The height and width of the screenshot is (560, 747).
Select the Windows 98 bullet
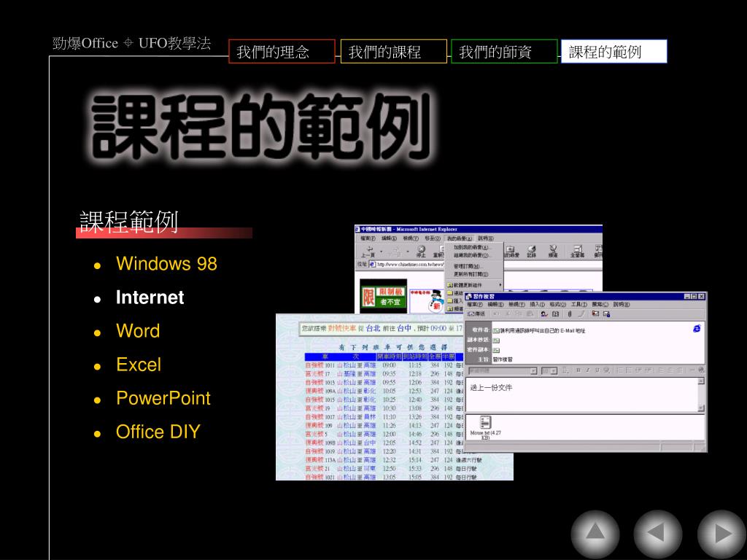tap(166, 263)
